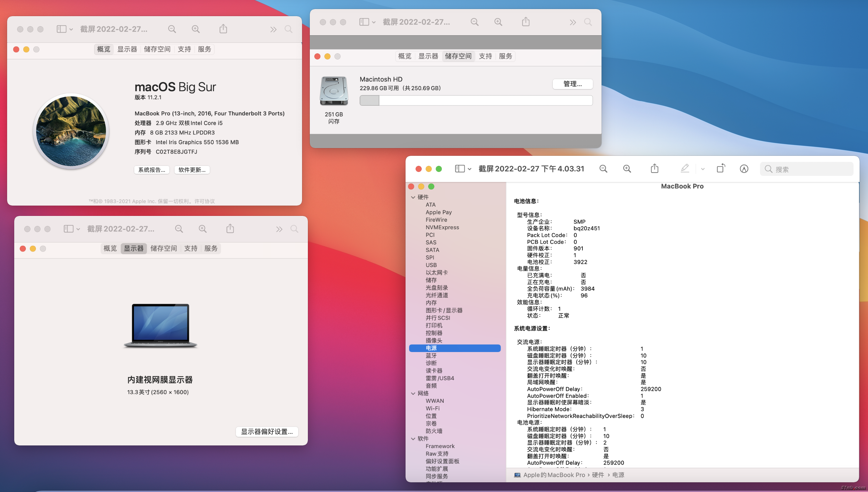868x492 pixels.
Task: Share from the display Preview window
Action: (x=230, y=229)
